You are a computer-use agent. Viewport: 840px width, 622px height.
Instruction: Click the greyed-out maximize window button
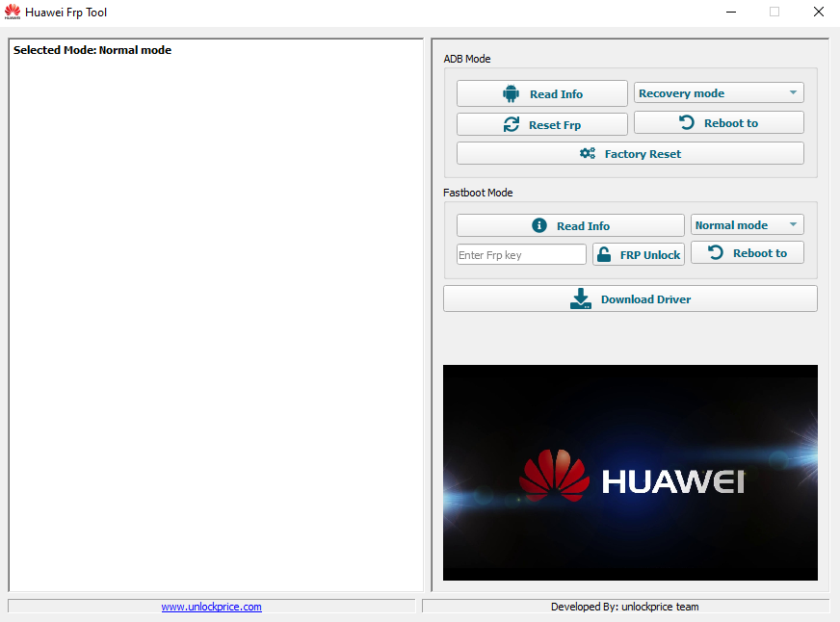click(774, 13)
